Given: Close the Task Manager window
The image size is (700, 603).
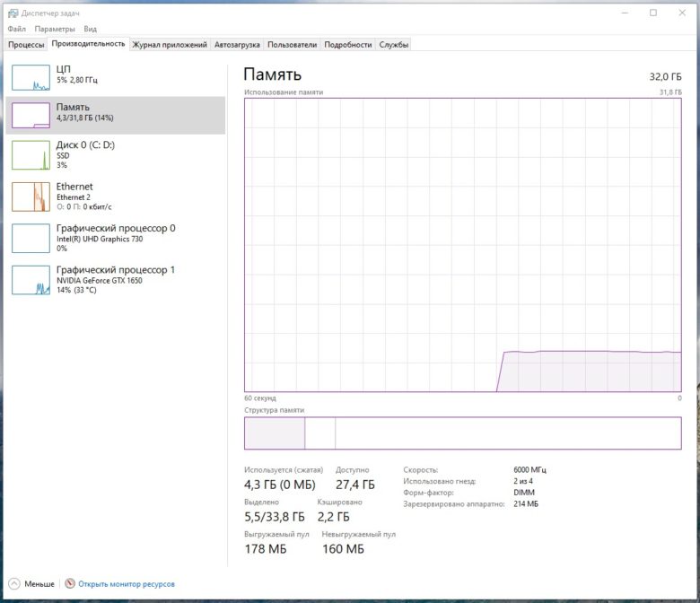Looking at the screenshot, I should (x=682, y=13).
